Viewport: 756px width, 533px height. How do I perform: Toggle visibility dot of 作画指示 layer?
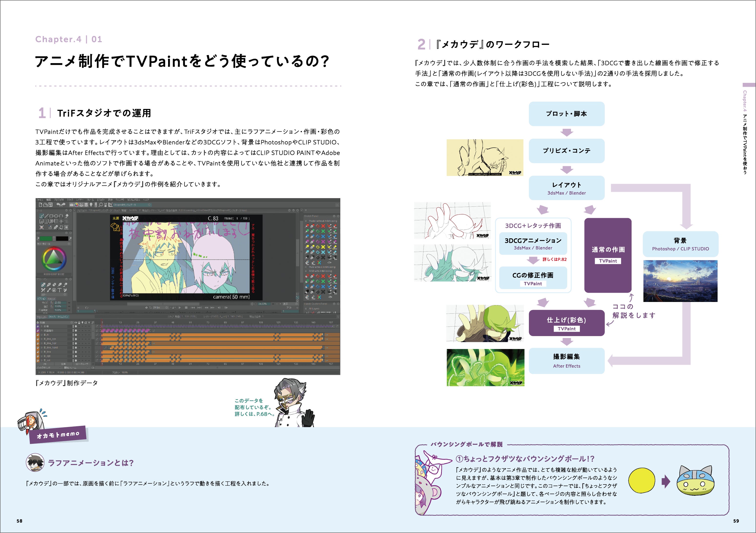pos(76,331)
